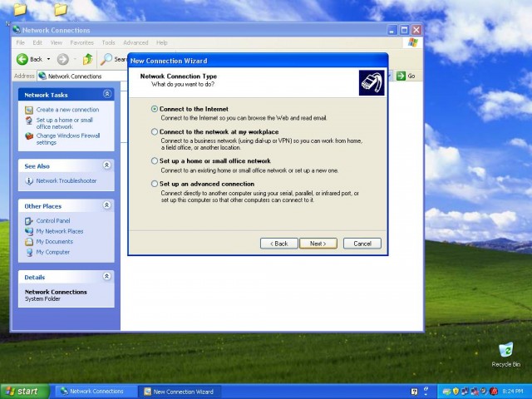Open the Favorites menu

click(x=81, y=42)
